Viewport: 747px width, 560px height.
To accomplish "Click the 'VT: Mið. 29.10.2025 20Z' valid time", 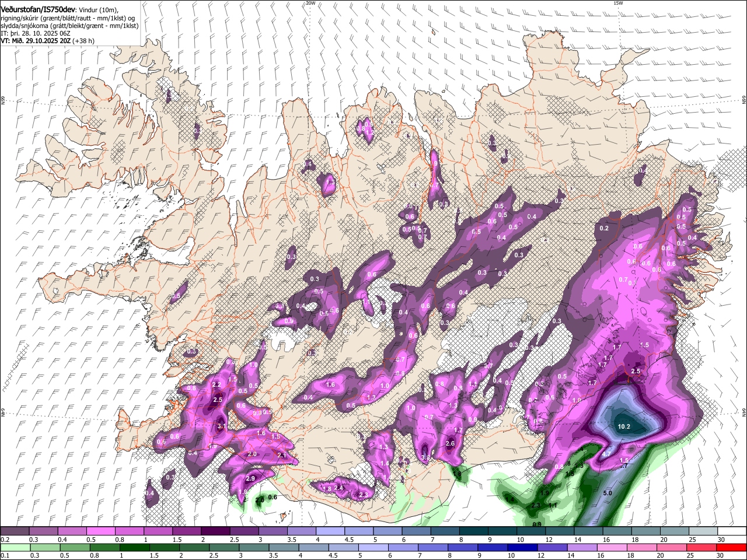I will 36,41.
